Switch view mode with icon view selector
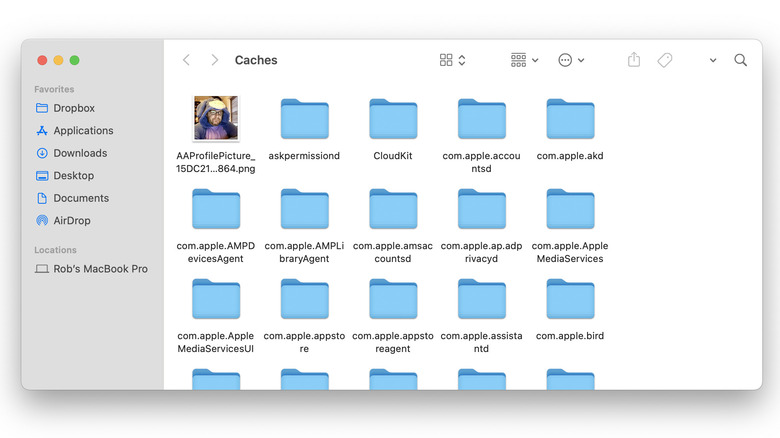 pyautogui.click(x=452, y=60)
